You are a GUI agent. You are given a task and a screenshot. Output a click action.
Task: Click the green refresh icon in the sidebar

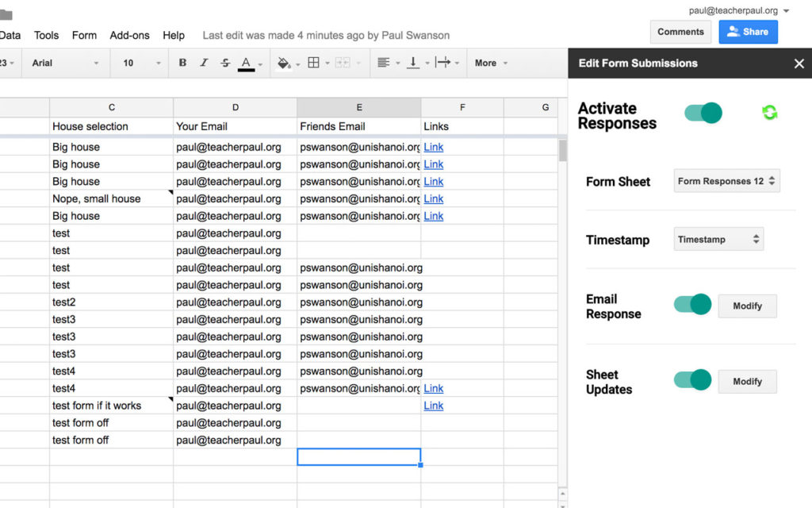769,113
